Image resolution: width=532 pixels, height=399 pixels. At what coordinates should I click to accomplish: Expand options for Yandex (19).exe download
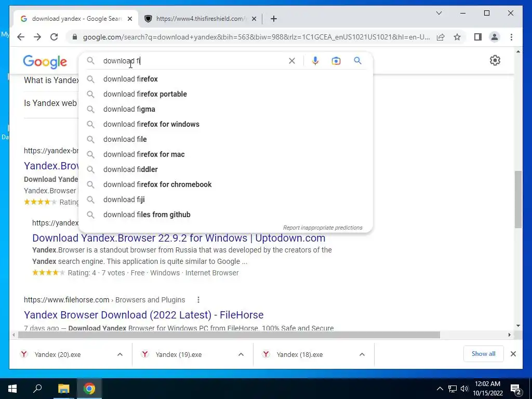pos(241,354)
